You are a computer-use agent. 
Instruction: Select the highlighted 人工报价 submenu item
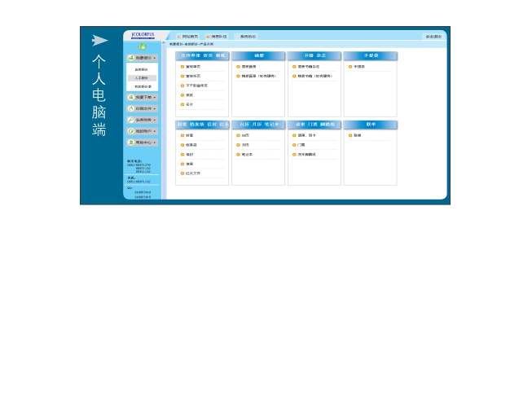(142, 78)
